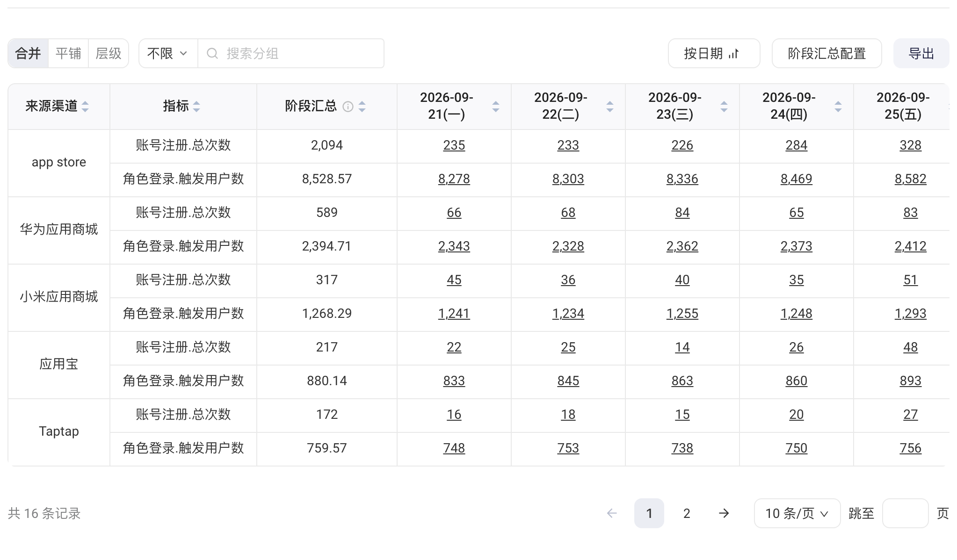Sort the 2026-09-22(二) column
This screenshot has height=560, width=957.
[x=610, y=107]
